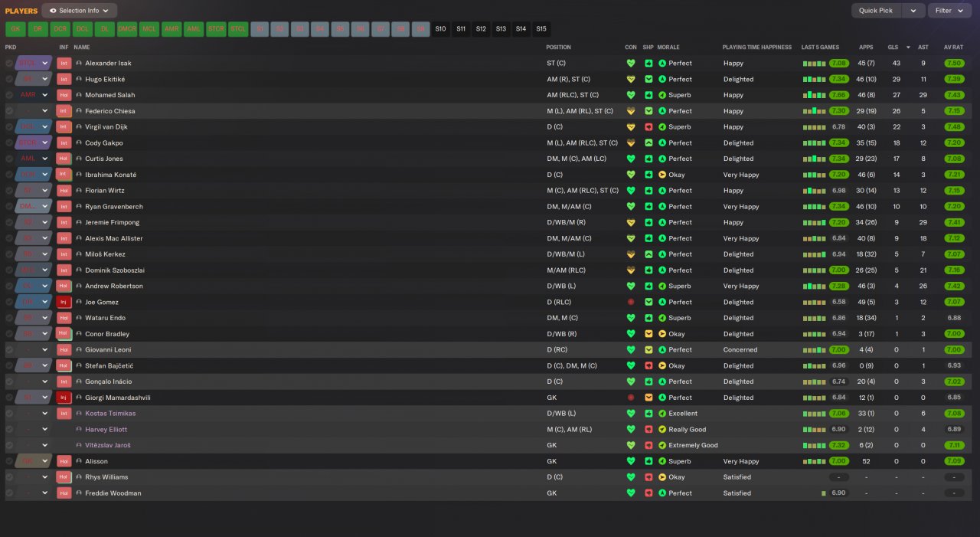The image size is (980, 537).
Task: Click the profile icon beside Freddie Woodman
Action: (x=79, y=493)
